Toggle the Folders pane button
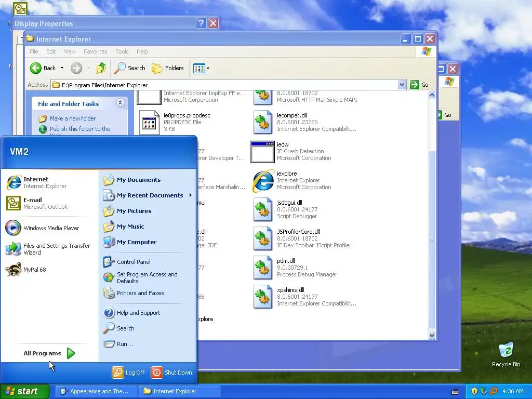Viewport: 532px width, 399px height. (168, 68)
